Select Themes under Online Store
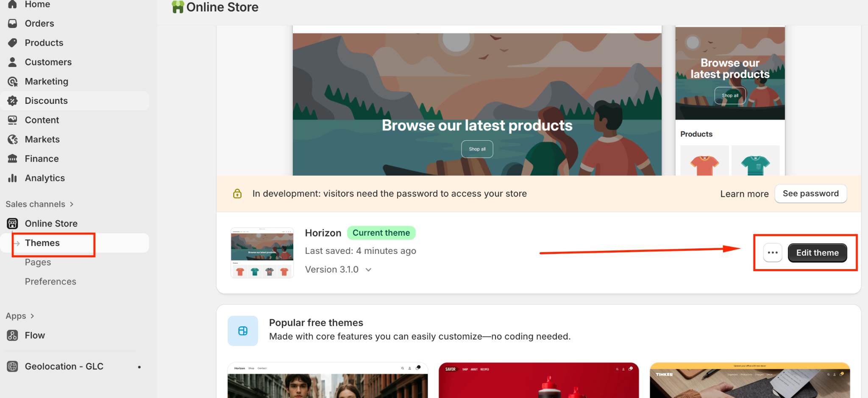 pos(75,243)
